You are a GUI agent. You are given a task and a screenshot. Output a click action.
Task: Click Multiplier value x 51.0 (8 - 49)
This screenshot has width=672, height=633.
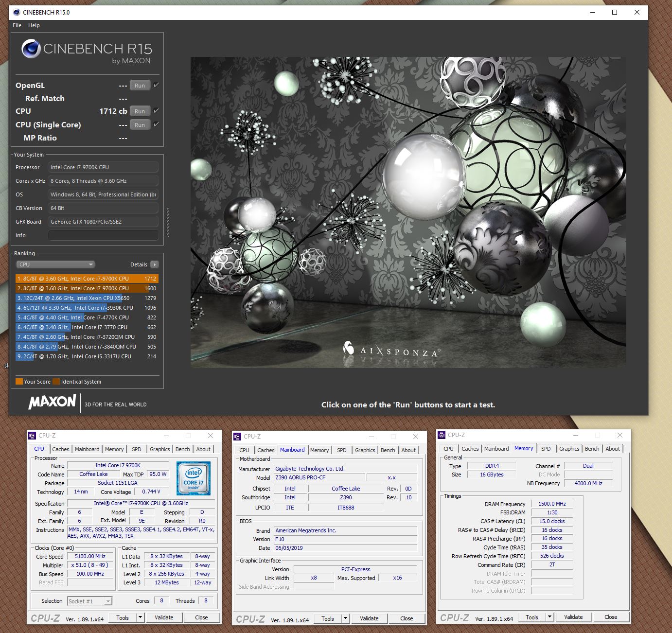pos(90,565)
